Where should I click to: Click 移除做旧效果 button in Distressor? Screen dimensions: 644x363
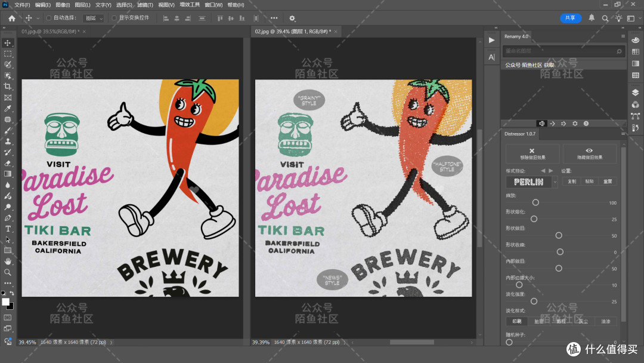[x=532, y=153]
